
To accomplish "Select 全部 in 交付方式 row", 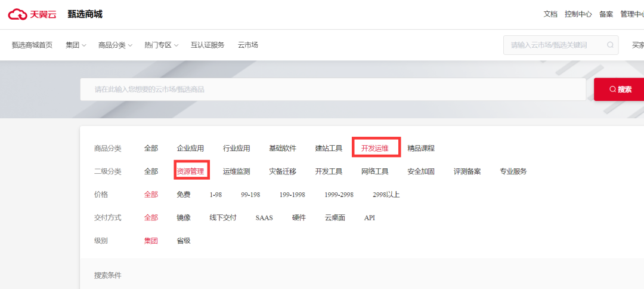I will pyautogui.click(x=151, y=217).
